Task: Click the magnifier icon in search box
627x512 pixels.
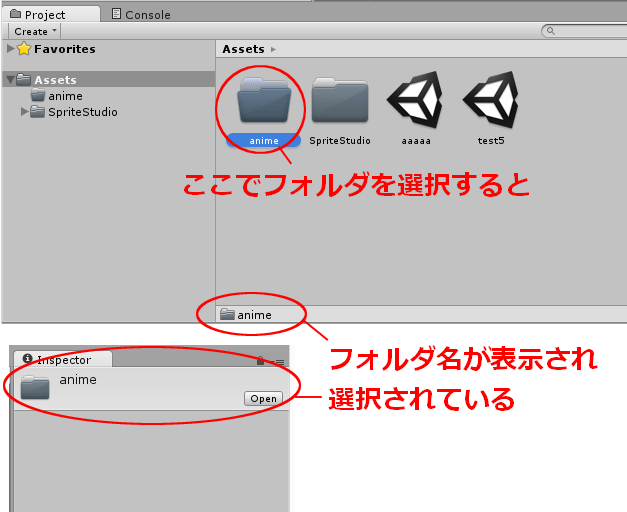Action: click(551, 31)
